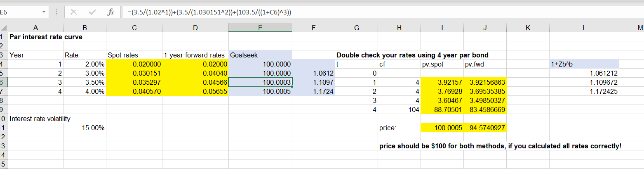Viewport: 644px width, 169px height.
Task: Click the 'price:' label cell
Action: point(399,128)
